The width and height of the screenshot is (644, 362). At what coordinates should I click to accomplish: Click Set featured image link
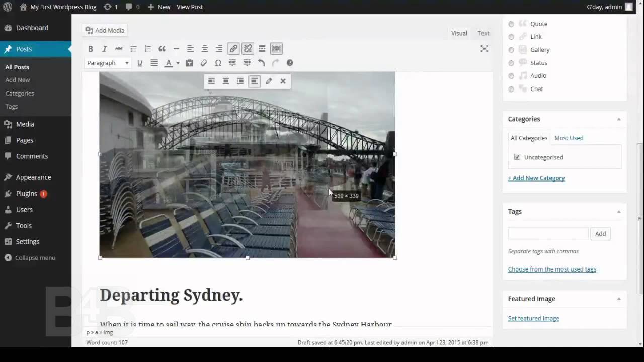click(x=533, y=318)
